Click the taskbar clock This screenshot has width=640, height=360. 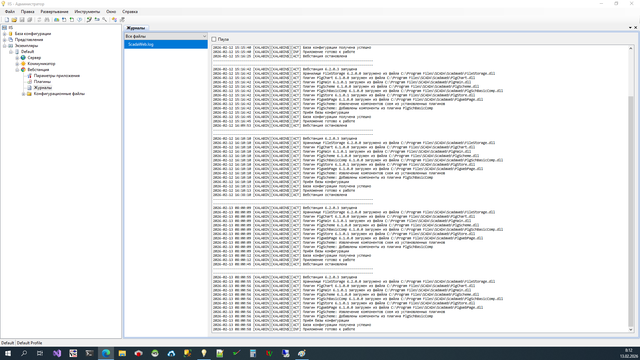click(629, 353)
